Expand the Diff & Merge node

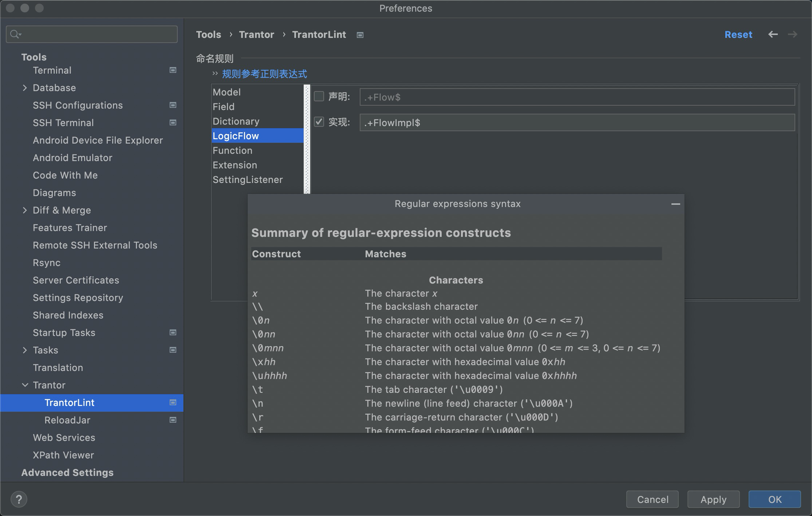(25, 210)
